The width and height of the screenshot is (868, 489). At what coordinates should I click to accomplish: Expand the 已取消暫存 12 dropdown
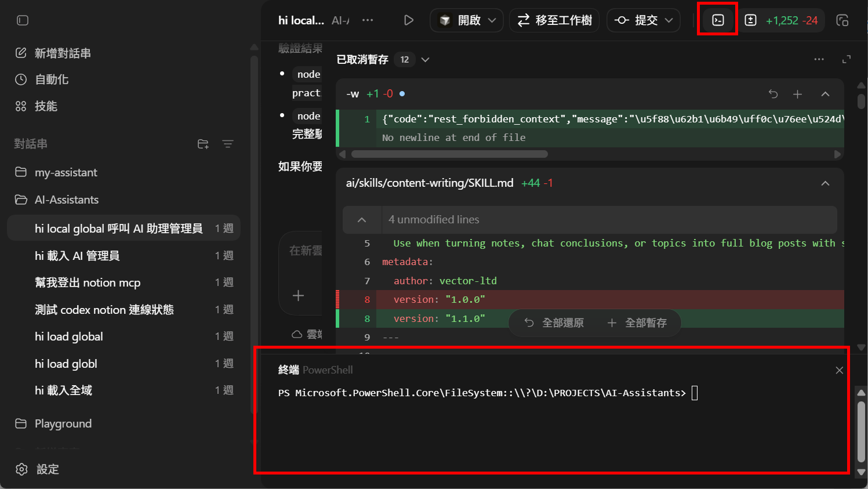(425, 60)
